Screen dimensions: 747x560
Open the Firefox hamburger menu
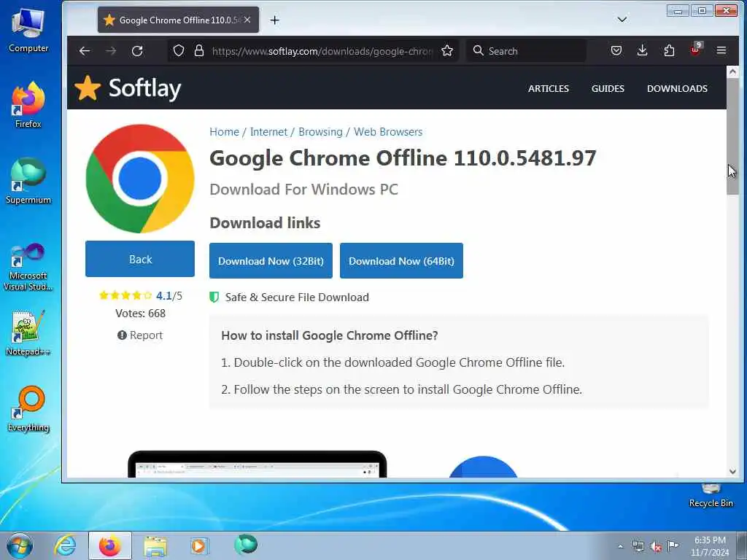pyautogui.click(x=721, y=50)
